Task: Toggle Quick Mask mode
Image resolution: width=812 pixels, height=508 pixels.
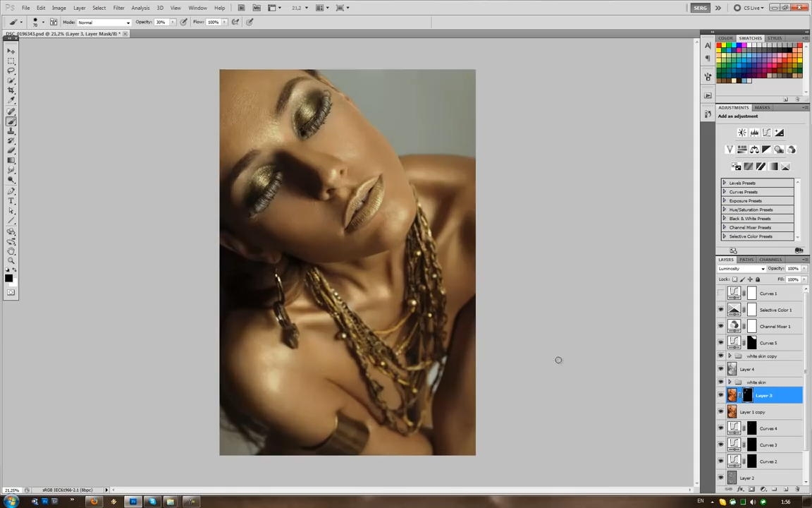Action: tap(11, 292)
